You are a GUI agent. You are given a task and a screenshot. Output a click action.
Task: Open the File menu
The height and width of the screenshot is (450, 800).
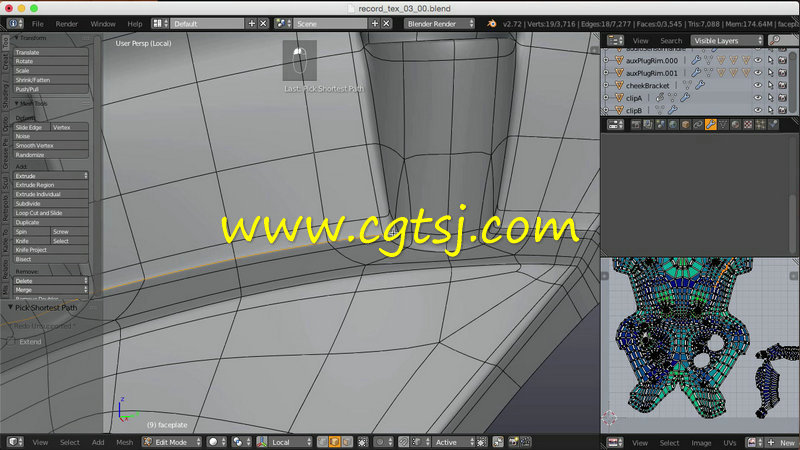pos(38,24)
